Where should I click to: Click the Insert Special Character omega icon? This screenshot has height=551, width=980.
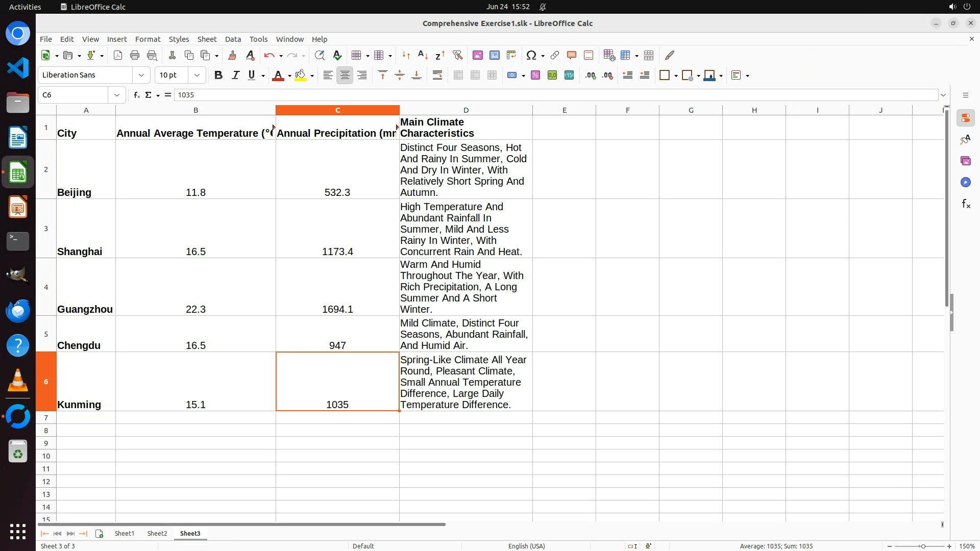[x=531, y=55]
